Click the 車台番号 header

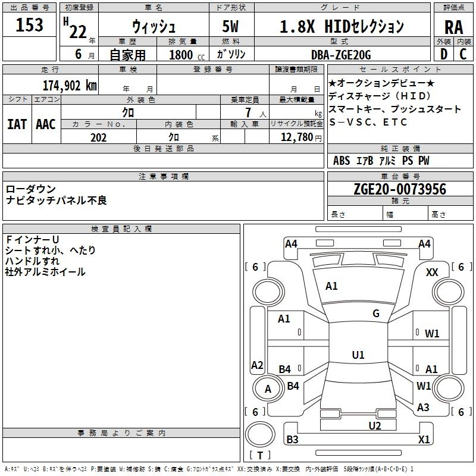pos(400,176)
